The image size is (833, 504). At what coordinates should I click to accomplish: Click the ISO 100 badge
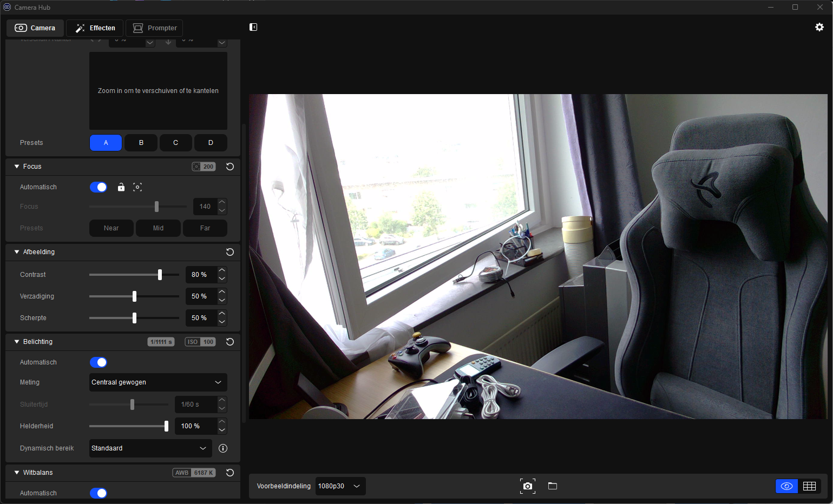pos(200,342)
